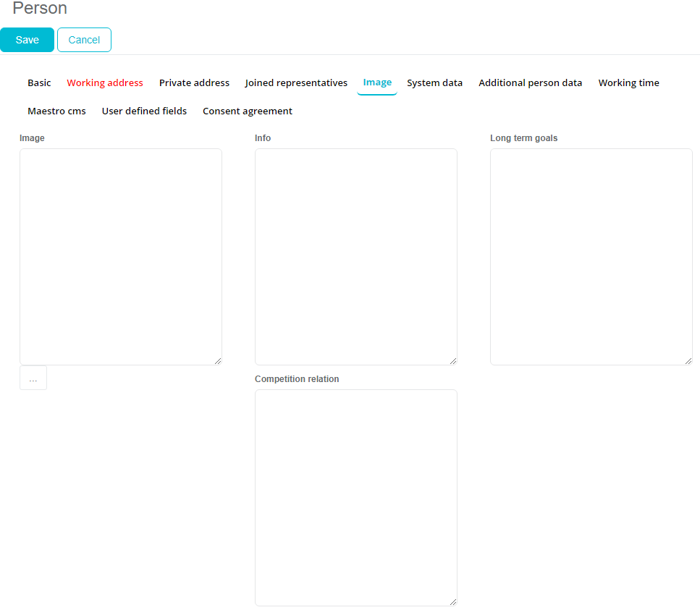Open the Maestro cms tab
Viewport: 700px width, 610px height.
coord(56,111)
